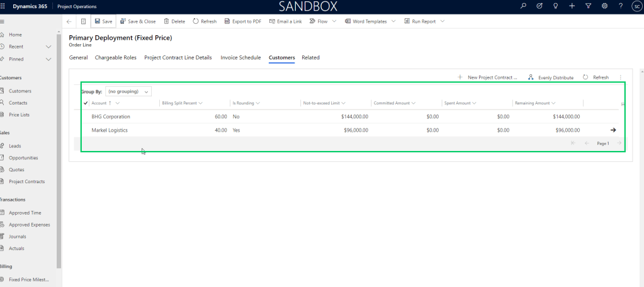Click arrow to open Markel Logistics row
The width and height of the screenshot is (644, 287).
pos(613,130)
